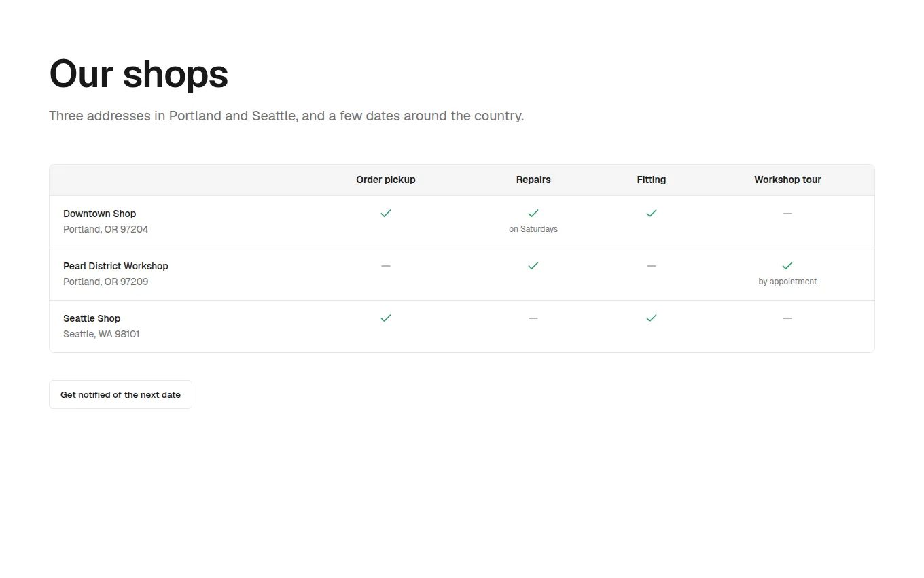Click address Seattle, WA 98101
This screenshot has width=924, height=578.
click(x=101, y=334)
